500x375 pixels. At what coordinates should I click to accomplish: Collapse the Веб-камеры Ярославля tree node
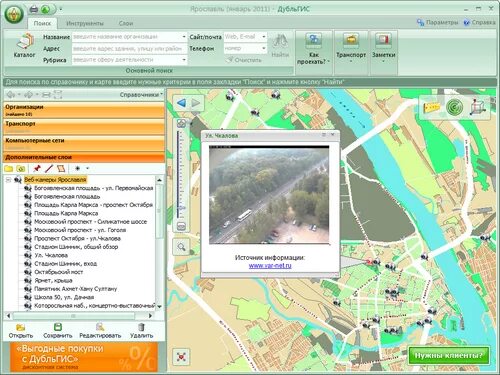(x=8, y=180)
